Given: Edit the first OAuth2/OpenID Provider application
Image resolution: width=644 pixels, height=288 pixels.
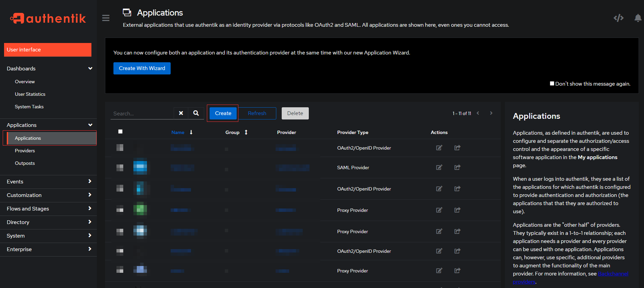Looking at the screenshot, I should 439,148.
